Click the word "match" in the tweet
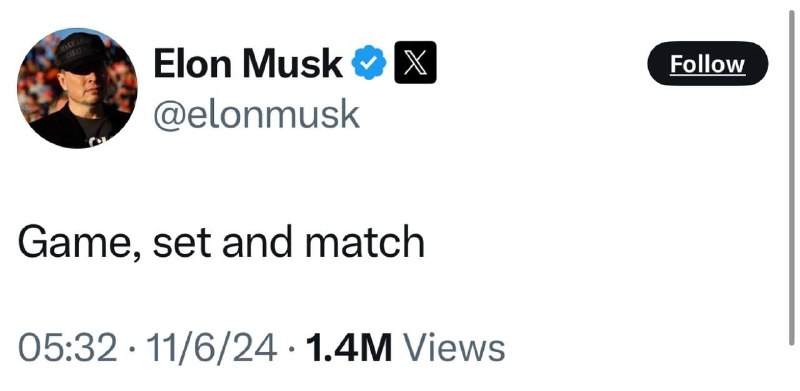Viewport: 800px width, 391px height. (x=365, y=242)
